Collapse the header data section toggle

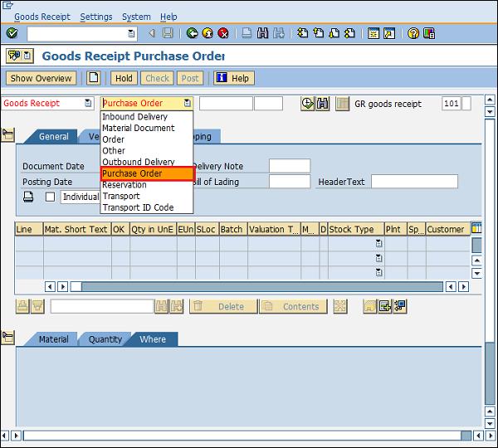pyautogui.click(x=8, y=134)
